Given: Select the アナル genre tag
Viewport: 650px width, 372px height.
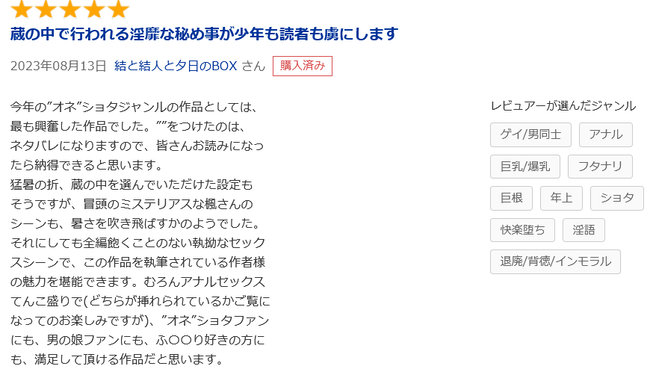Looking at the screenshot, I should coord(606,134).
